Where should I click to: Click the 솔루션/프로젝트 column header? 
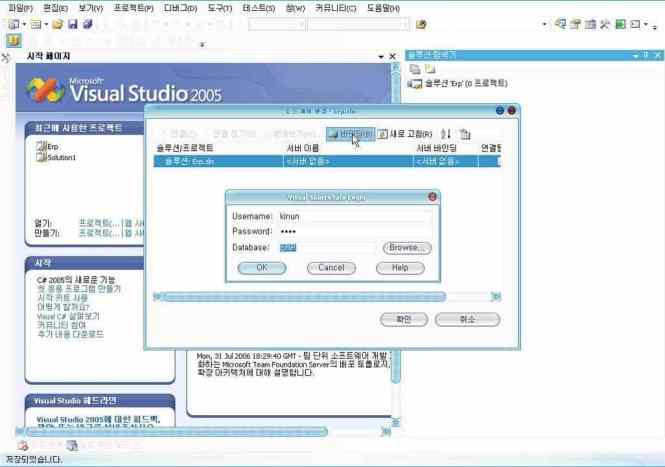pos(218,148)
